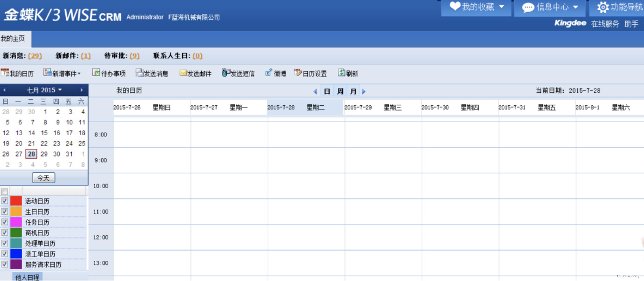Uncheck the 处理单日历 checkbox
This screenshot has height=281, width=644.
(5, 243)
